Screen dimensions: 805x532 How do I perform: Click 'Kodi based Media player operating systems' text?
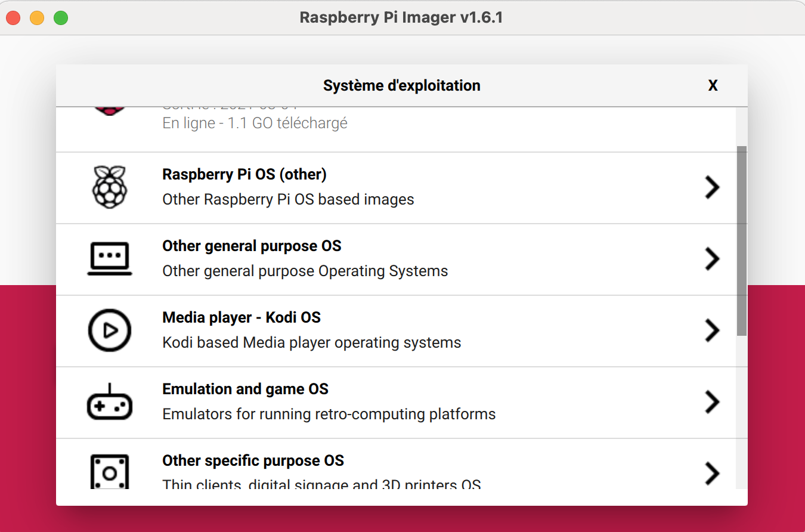(x=311, y=343)
